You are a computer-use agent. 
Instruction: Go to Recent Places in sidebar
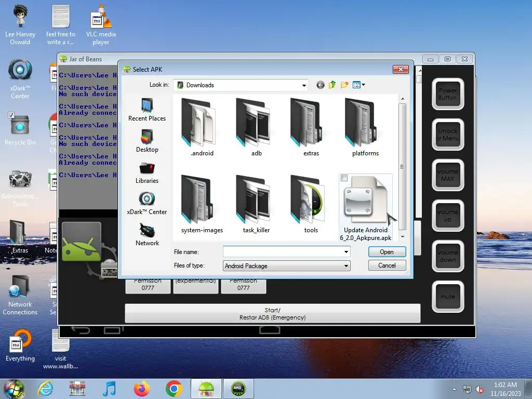[x=147, y=110]
